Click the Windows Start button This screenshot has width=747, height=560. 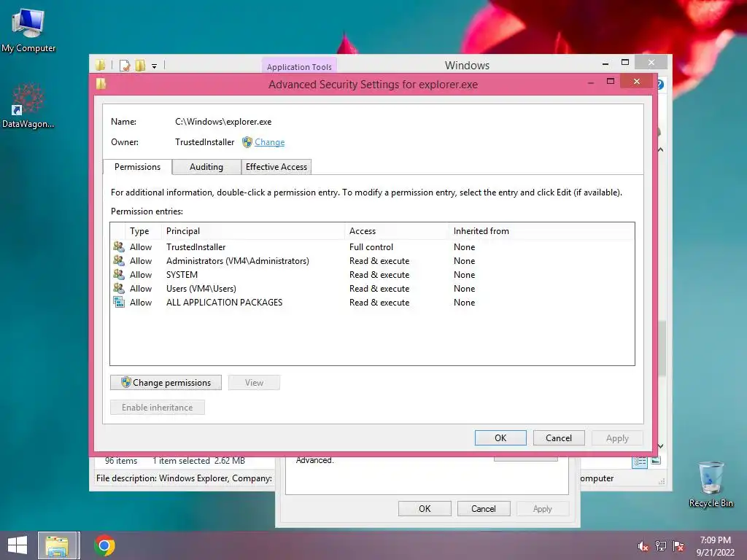coord(18,545)
